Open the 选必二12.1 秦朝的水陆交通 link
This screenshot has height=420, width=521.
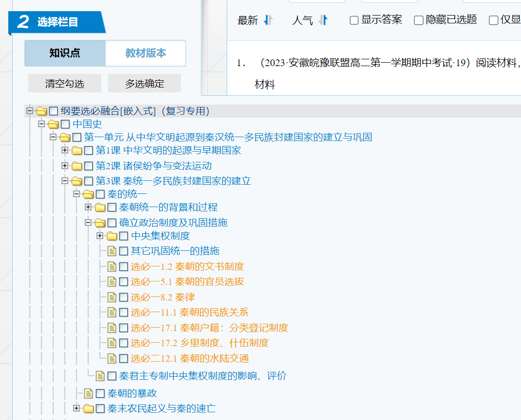190,359
